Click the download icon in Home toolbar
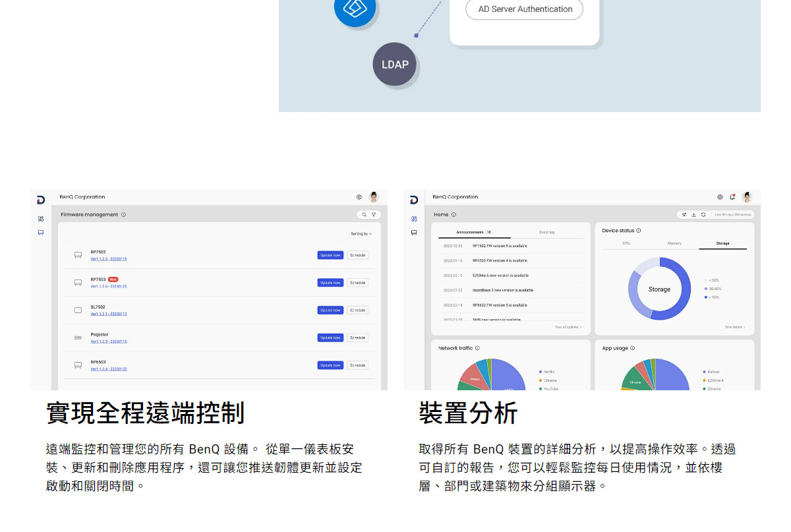The height and width of the screenshot is (532, 791). coord(693,215)
